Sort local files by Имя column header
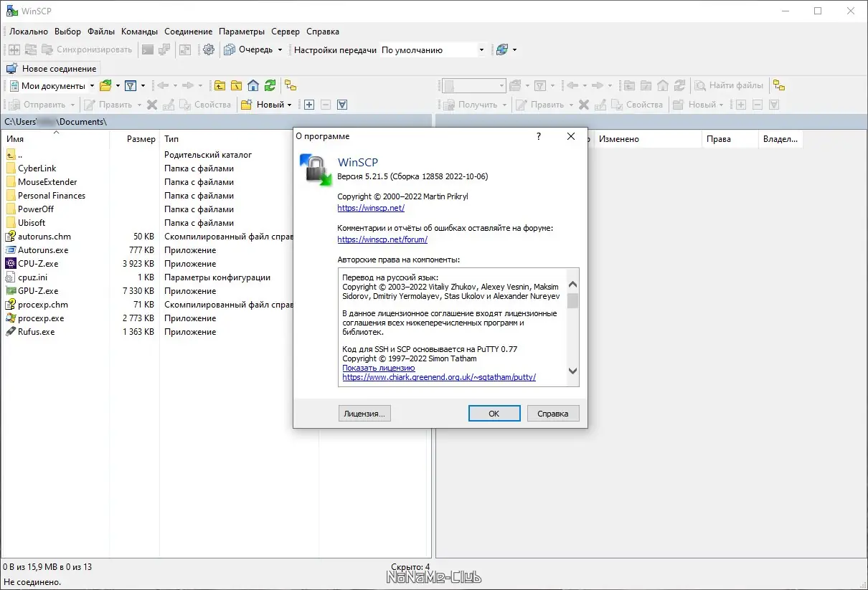868x590 pixels. [55, 139]
